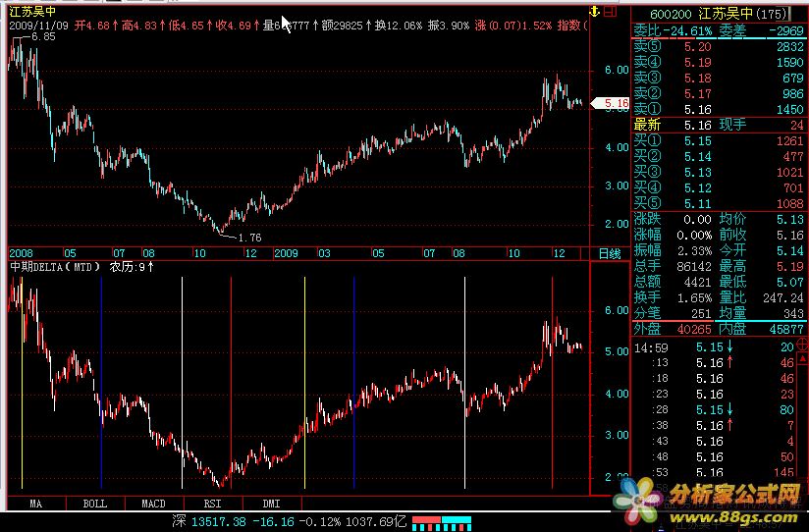The height and width of the screenshot is (532, 809).
Task: Click the 中期DELTA(MTD) indicator title
Action: coord(55,267)
